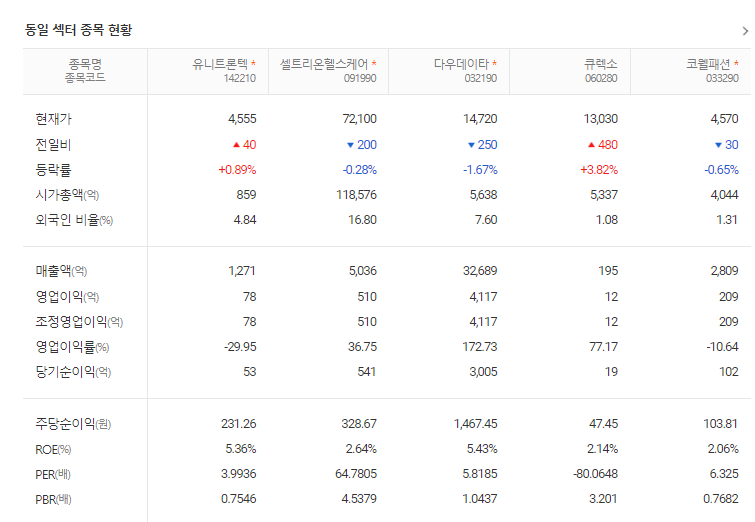Image resolution: width=755 pixels, height=522 pixels.
Task: Select the change rate +3.82%
Action: (x=599, y=170)
